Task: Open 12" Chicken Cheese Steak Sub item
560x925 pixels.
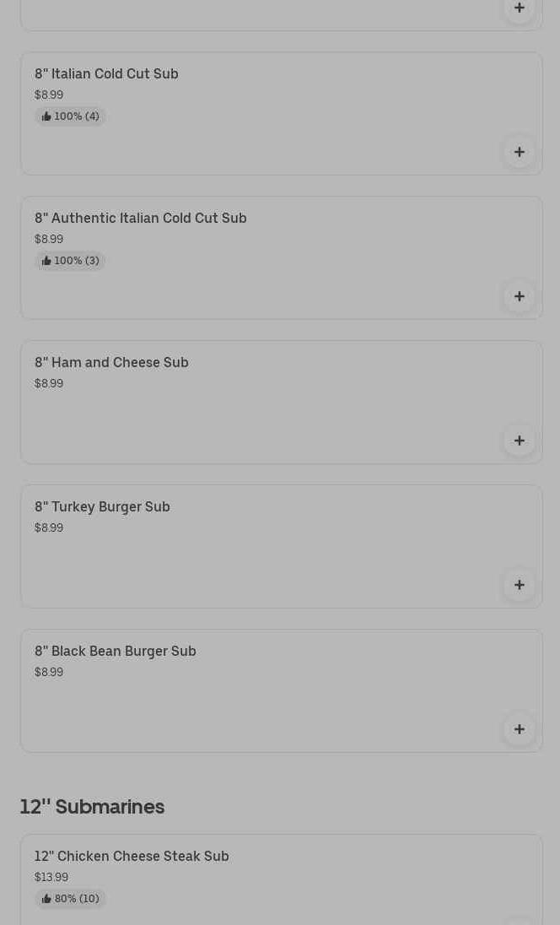Action: coord(132,857)
